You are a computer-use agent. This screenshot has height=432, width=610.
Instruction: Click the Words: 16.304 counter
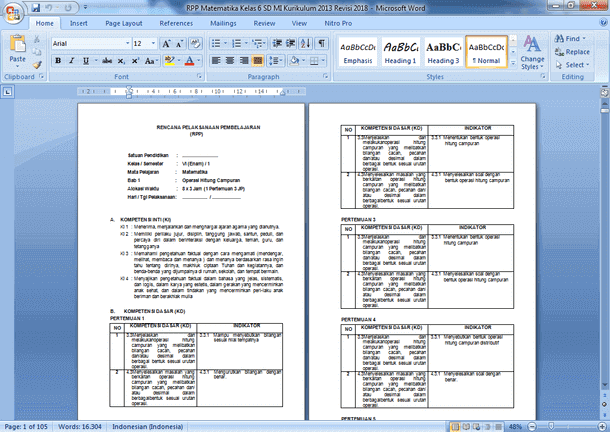coord(80,427)
